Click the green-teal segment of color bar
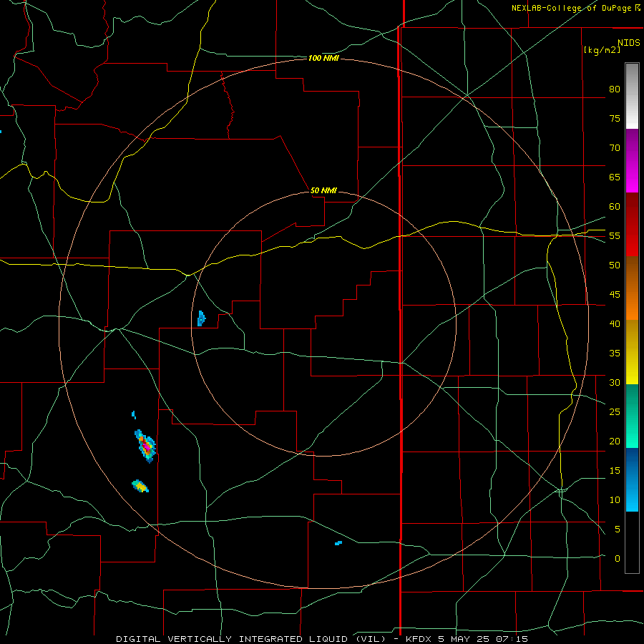This screenshot has height=644, width=644. tap(632, 416)
